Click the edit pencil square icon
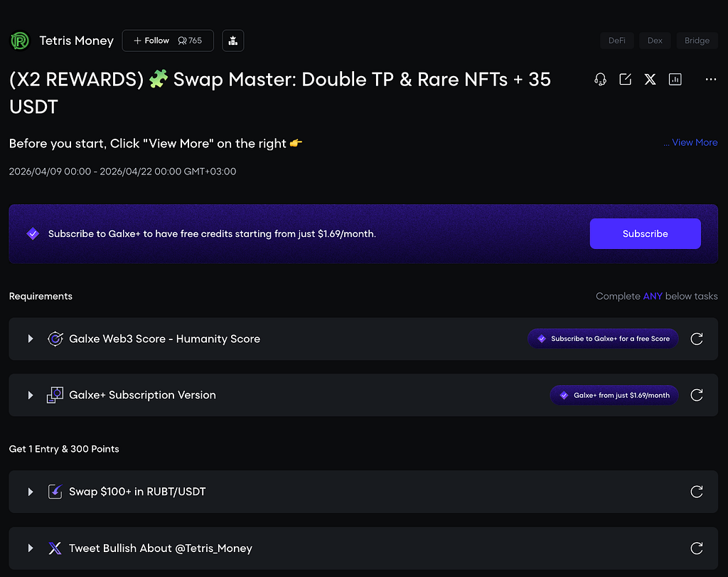Image resolution: width=728 pixels, height=577 pixels. pyautogui.click(x=626, y=80)
